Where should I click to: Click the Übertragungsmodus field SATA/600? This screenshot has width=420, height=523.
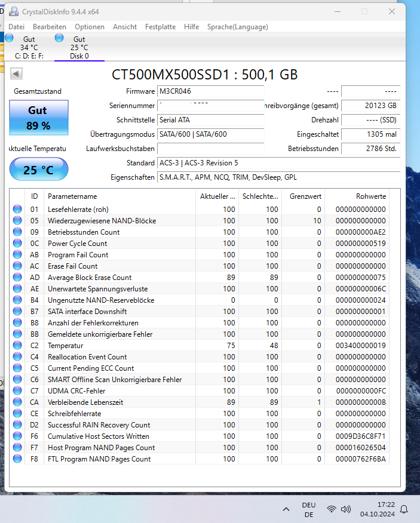211,134
